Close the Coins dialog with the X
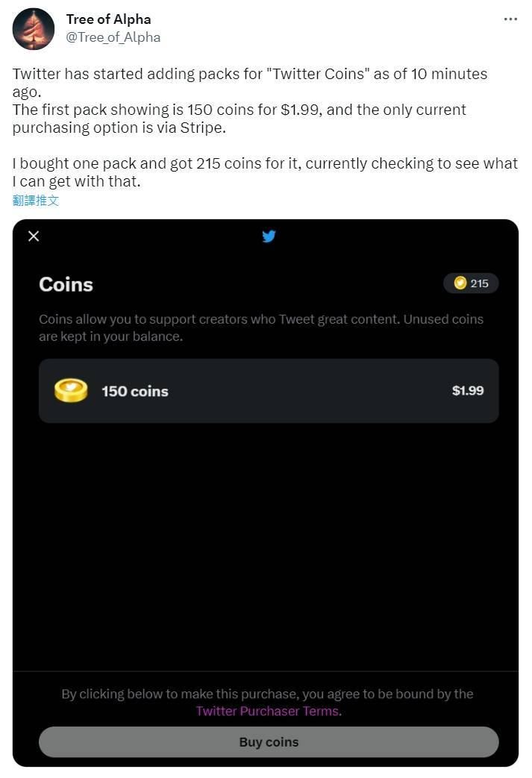Image resolution: width=532 pixels, height=778 pixels. (34, 236)
